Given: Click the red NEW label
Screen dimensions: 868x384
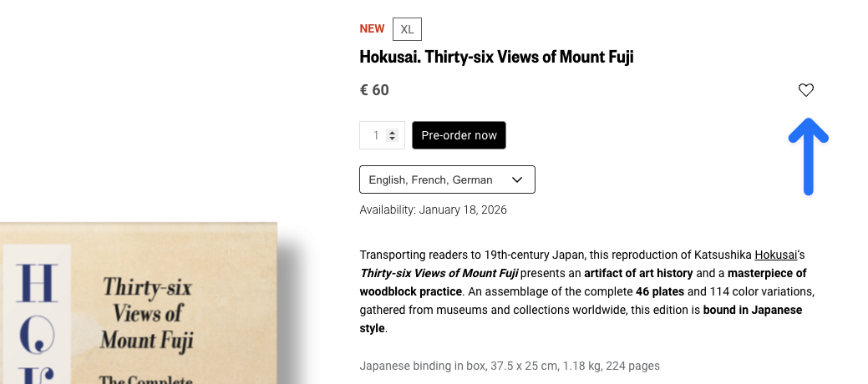Looking at the screenshot, I should click(x=372, y=29).
